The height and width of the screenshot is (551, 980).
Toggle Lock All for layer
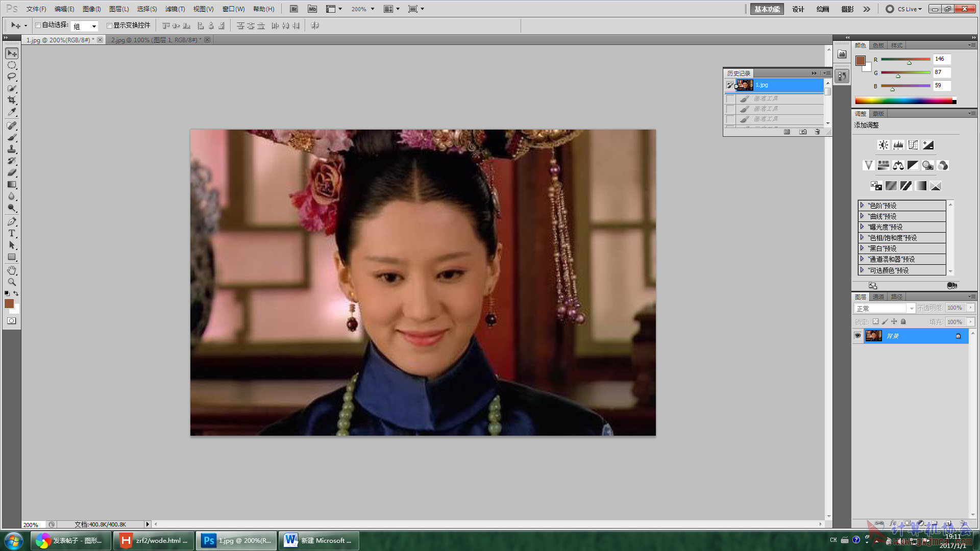[903, 321]
